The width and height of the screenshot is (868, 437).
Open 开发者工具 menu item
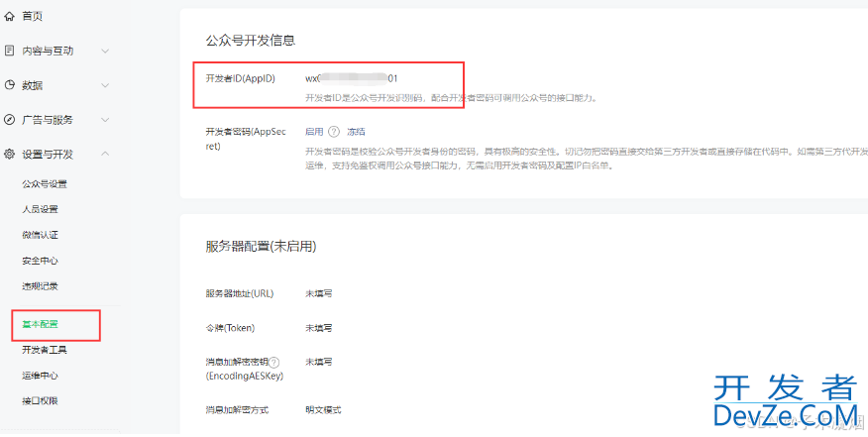pyautogui.click(x=45, y=350)
